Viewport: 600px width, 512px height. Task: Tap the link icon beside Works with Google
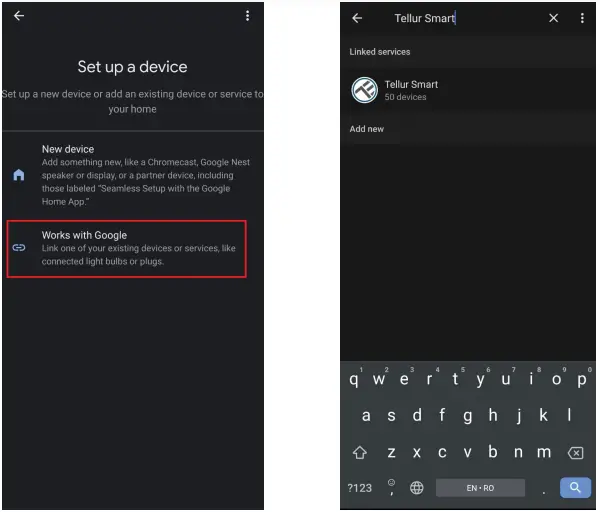pyautogui.click(x=19, y=248)
